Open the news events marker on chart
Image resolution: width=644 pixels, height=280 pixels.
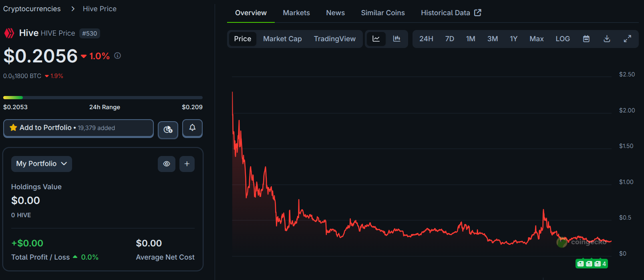coord(592,264)
